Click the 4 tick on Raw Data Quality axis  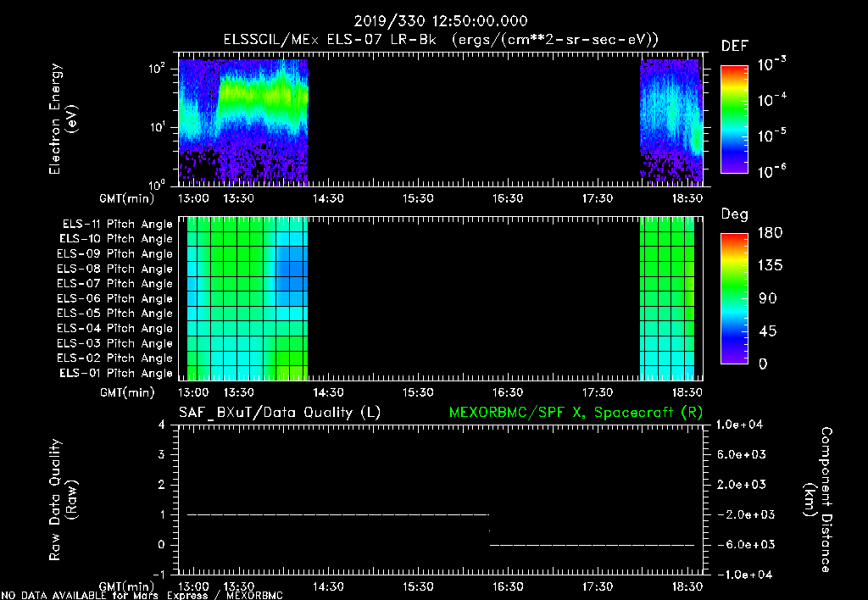162,425
